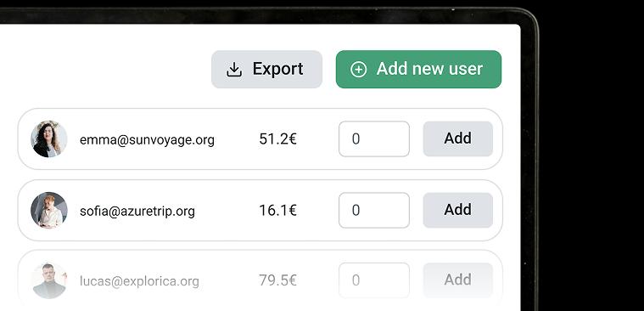This screenshot has width=644, height=311.
Task: Select the lucas@explorica.org email text
Action: (139, 281)
